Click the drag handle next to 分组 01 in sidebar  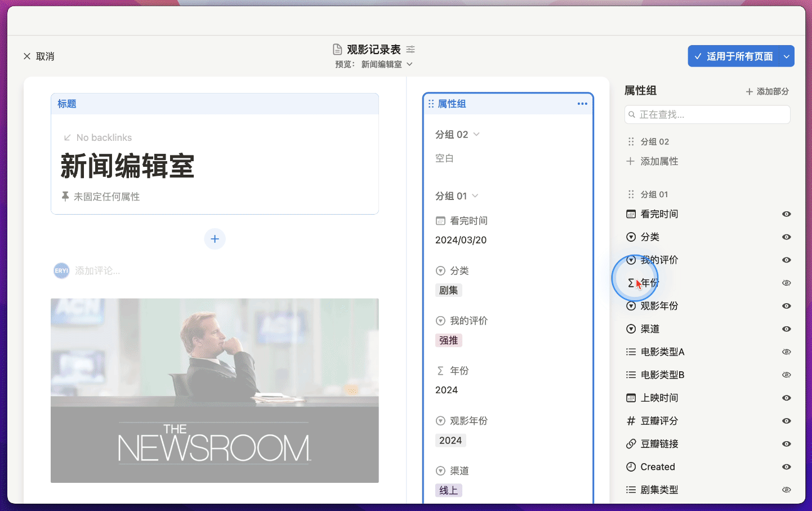pyautogui.click(x=631, y=194)
